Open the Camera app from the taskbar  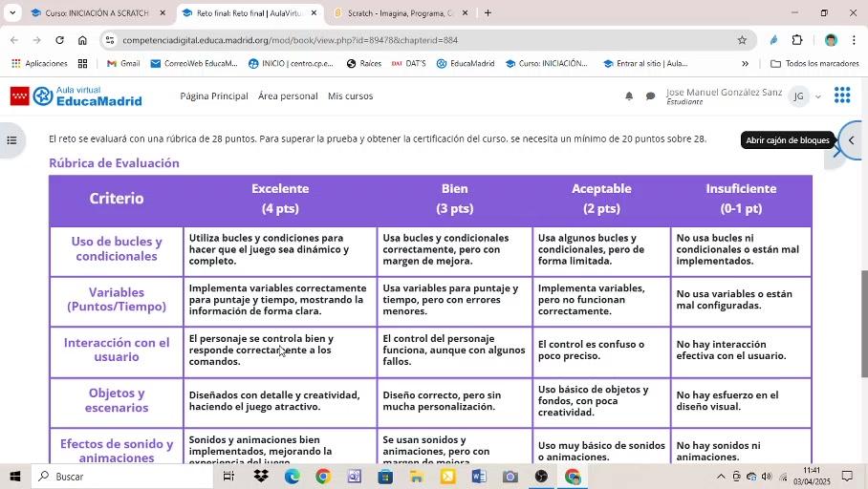[x=510, y=477]
